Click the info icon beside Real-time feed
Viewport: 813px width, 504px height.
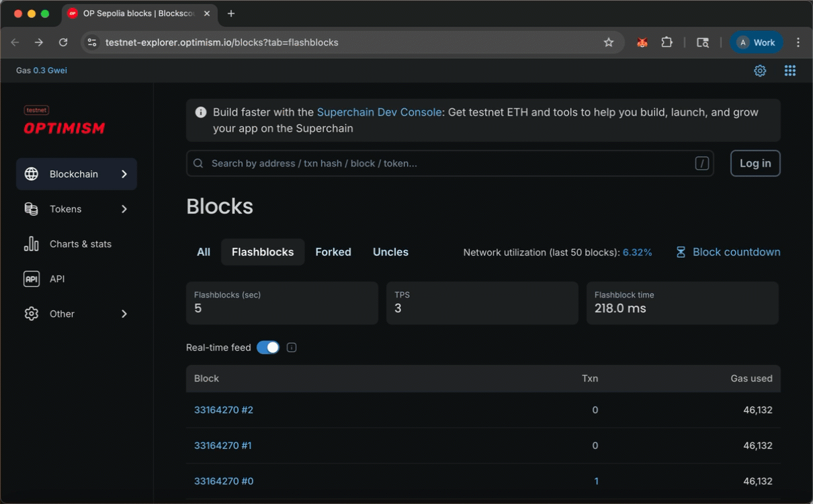coord(292,347)
